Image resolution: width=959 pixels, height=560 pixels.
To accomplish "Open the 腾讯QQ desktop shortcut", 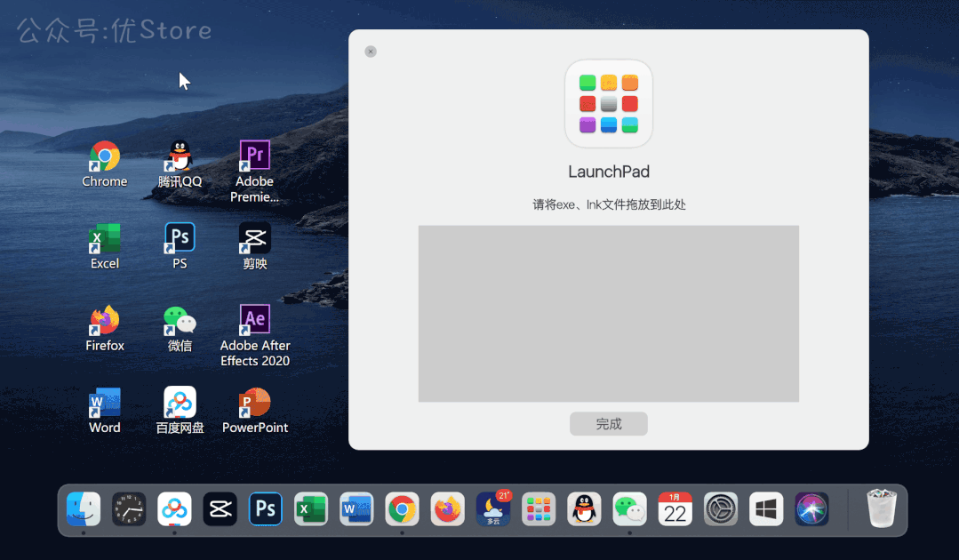I will point(180,164).
